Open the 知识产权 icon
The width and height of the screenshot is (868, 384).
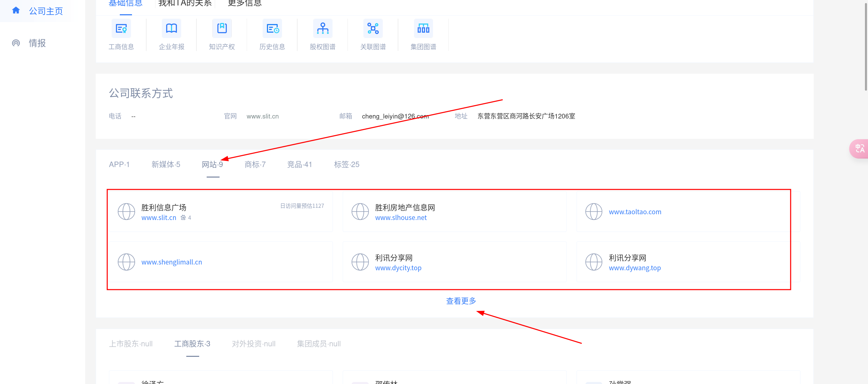click(x=222, y=29)
